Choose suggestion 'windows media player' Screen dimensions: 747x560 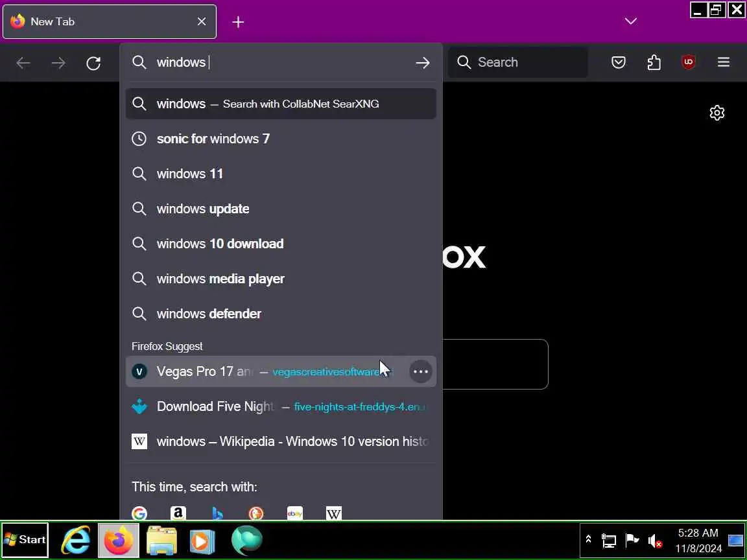(x=281, y=279)
